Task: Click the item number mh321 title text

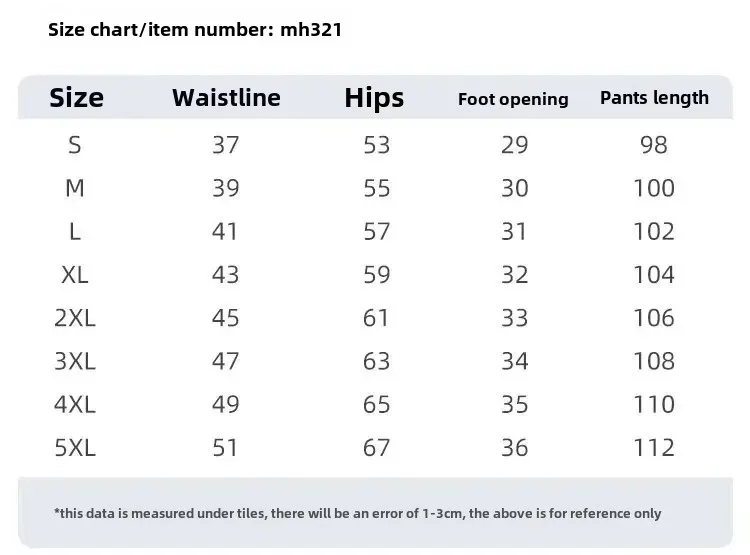Action: [x=195, y=29]
